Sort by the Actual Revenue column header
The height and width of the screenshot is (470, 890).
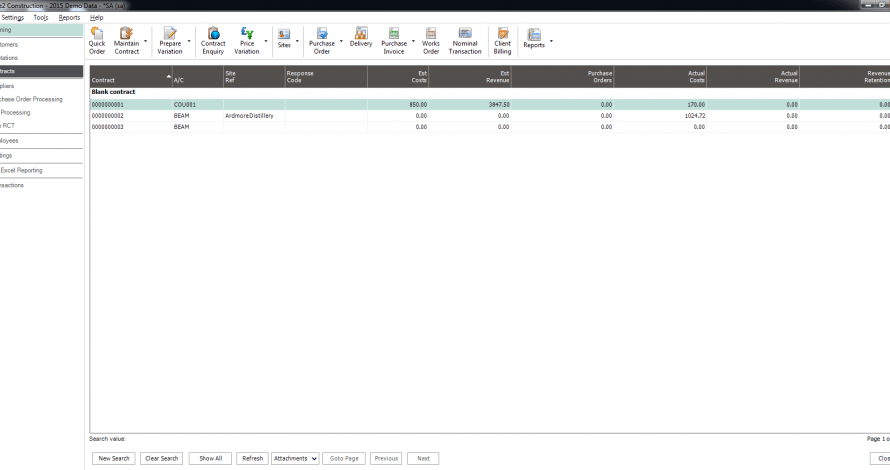pyautogui.click(x=753, y=77)
